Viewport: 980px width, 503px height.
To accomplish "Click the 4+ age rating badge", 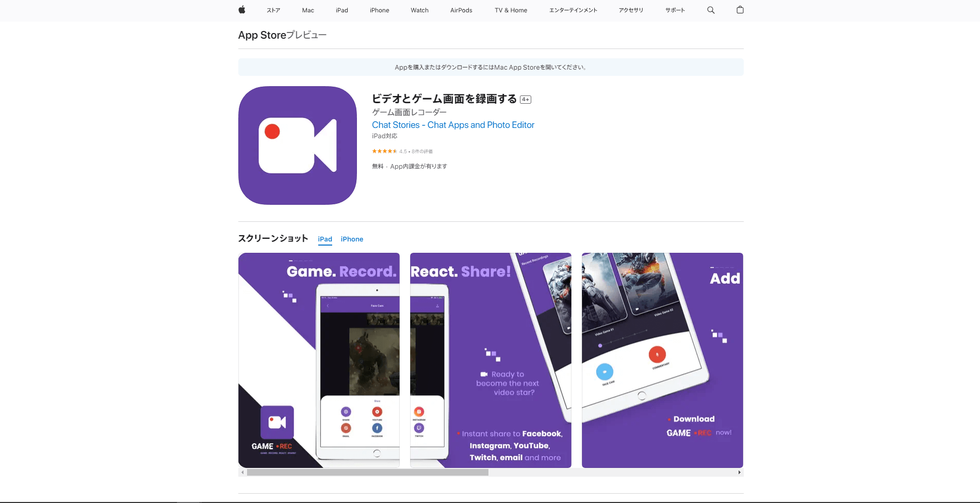I will coord(526,100).
